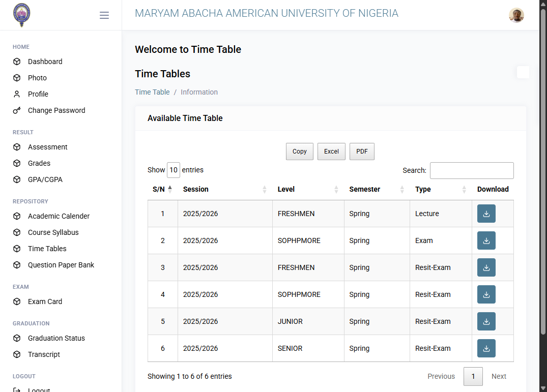Screen dimensions: 547x392
Task: Select Change Password in the sidebar
Action: click(x=56, y=110)
